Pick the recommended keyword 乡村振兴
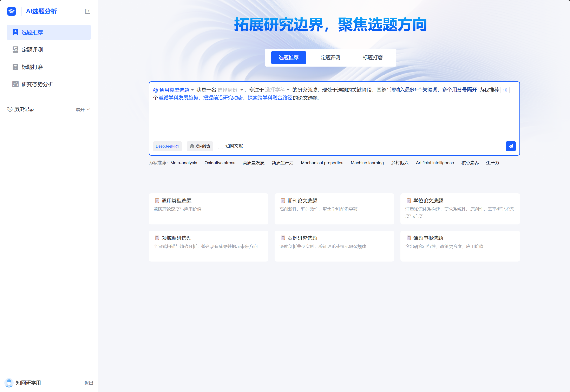The height and width of the screenshot is (392, 570). point(400,163)
